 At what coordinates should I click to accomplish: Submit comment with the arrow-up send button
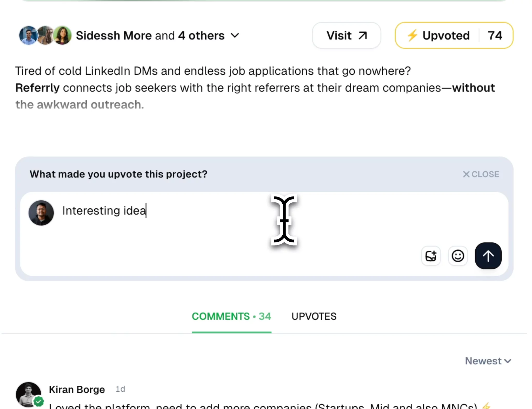tap(488, 256)
